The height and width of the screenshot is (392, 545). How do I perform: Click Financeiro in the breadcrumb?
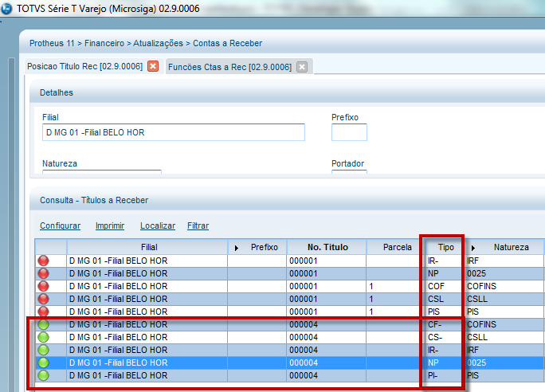point(104,43)
